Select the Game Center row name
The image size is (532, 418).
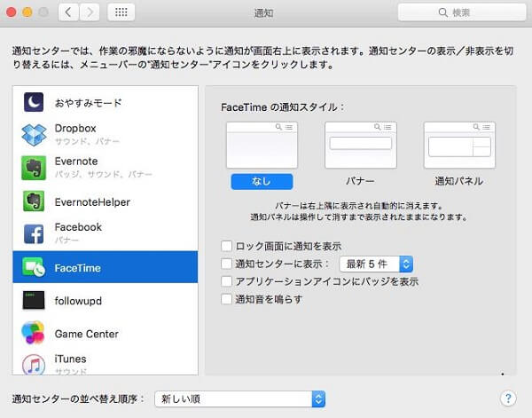coord(87,334)
